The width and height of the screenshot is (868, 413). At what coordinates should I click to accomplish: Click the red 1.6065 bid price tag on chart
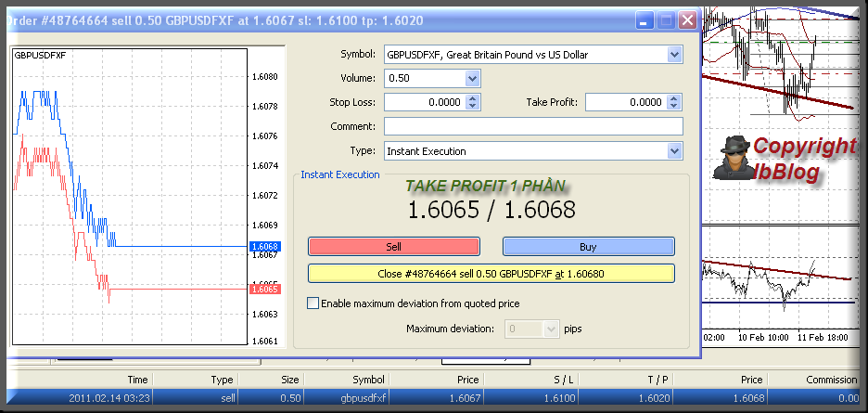point(266,289)
